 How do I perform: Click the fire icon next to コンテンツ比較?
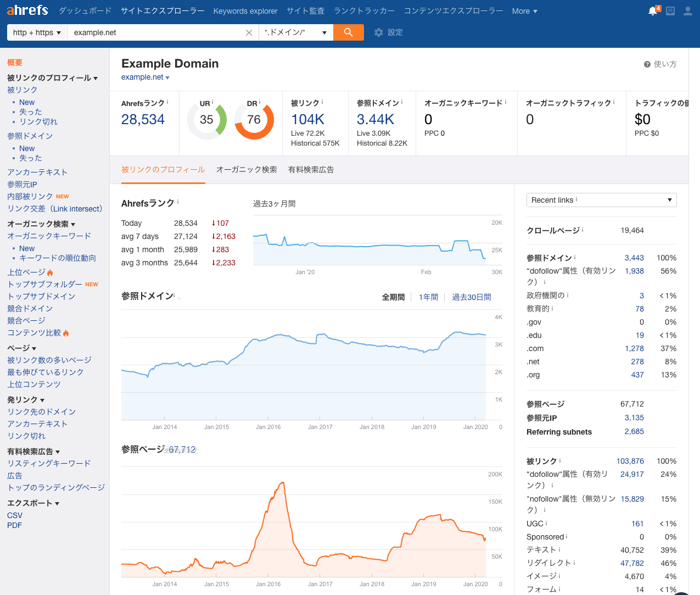point(66,333)
